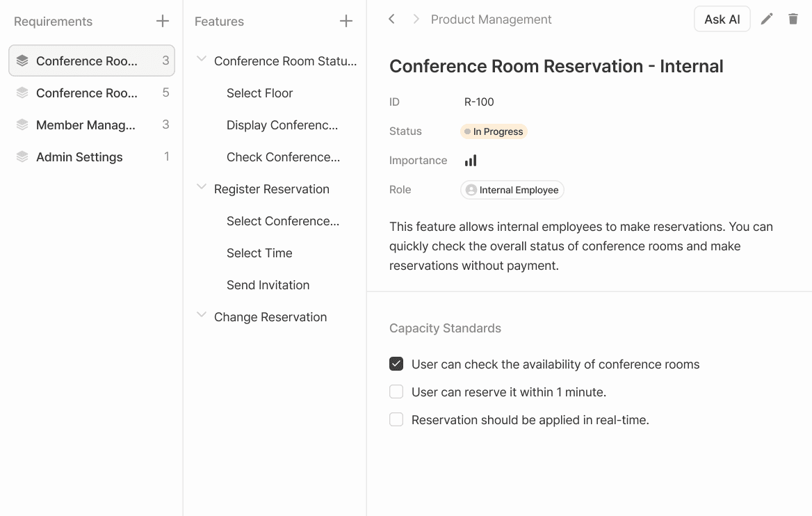Toggle the Change Reservation chevron
This screenshot has width=812, height=516.
click(x=202, y=316)
